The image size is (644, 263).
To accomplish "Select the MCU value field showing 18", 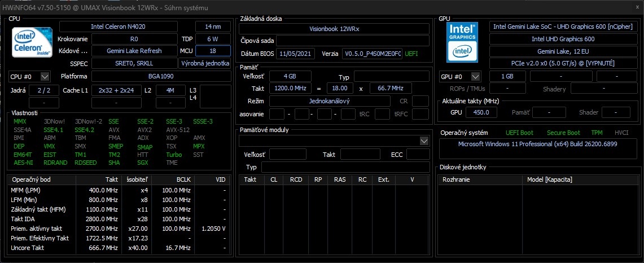I will 213,51.
